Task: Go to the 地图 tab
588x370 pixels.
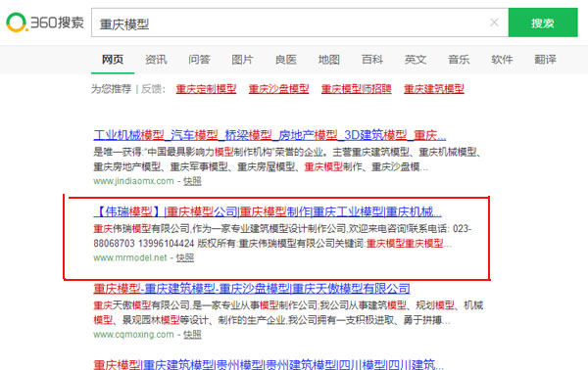Action: point(329,60)
